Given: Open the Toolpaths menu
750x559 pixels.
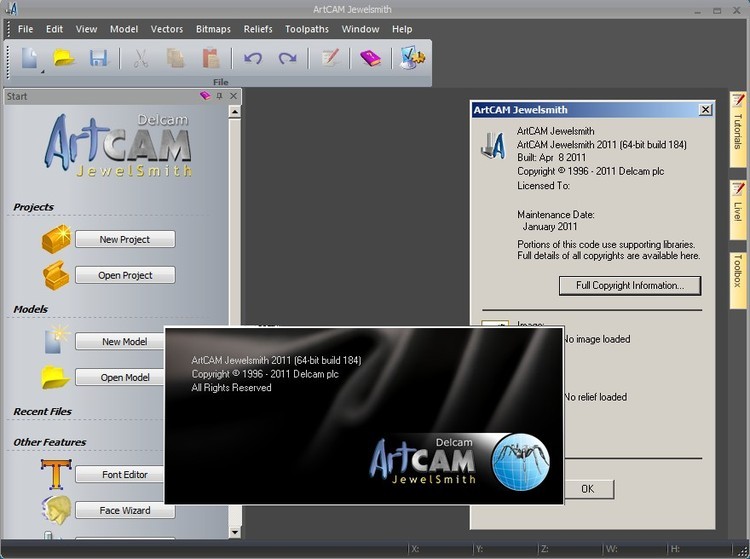Looking at the screenshot, I should click(307, 29).
